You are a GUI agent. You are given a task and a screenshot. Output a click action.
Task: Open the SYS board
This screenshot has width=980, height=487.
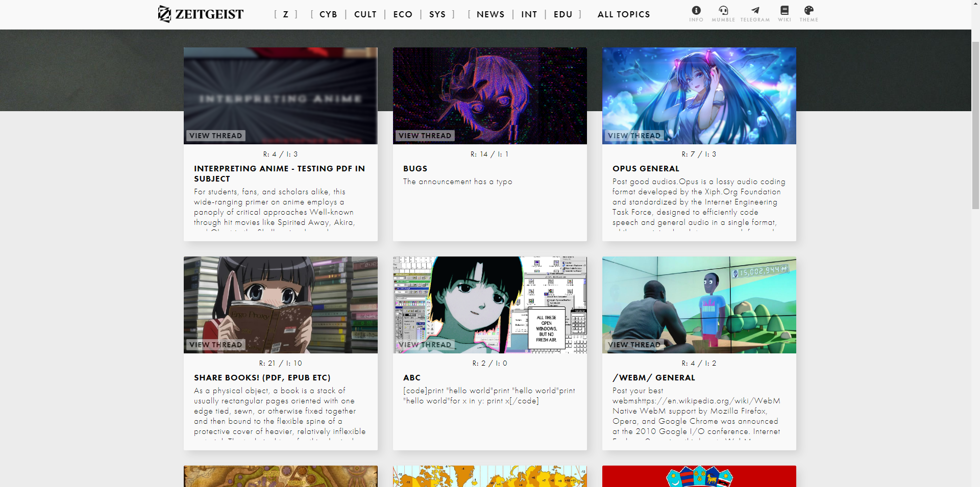[x=437, y=14]
